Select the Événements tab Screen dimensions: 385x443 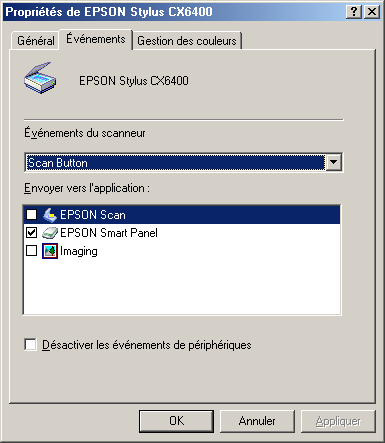point(96,39)
